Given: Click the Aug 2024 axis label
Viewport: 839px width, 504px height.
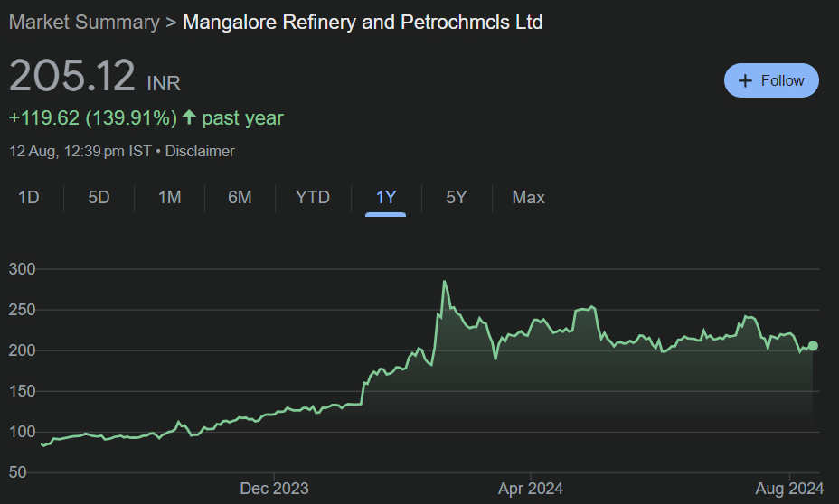Looking at the screenshot, I should pos(789,489).
